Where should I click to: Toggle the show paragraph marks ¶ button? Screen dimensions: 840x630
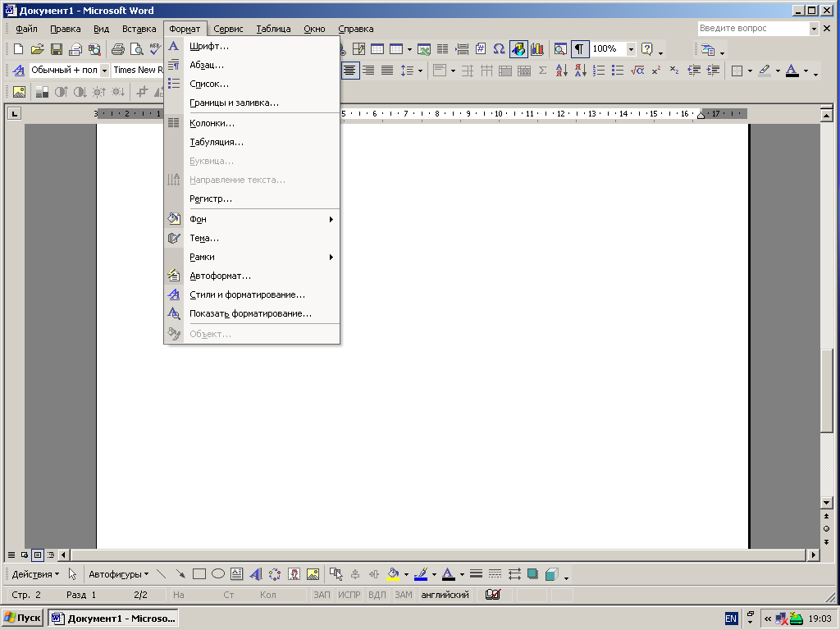[580, 49]
